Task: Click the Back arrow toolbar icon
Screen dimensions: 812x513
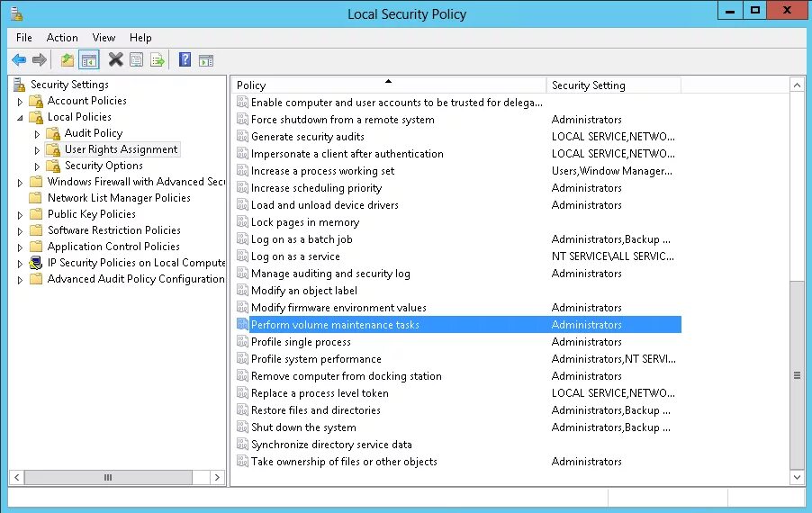Action: (x=19, y=60)
